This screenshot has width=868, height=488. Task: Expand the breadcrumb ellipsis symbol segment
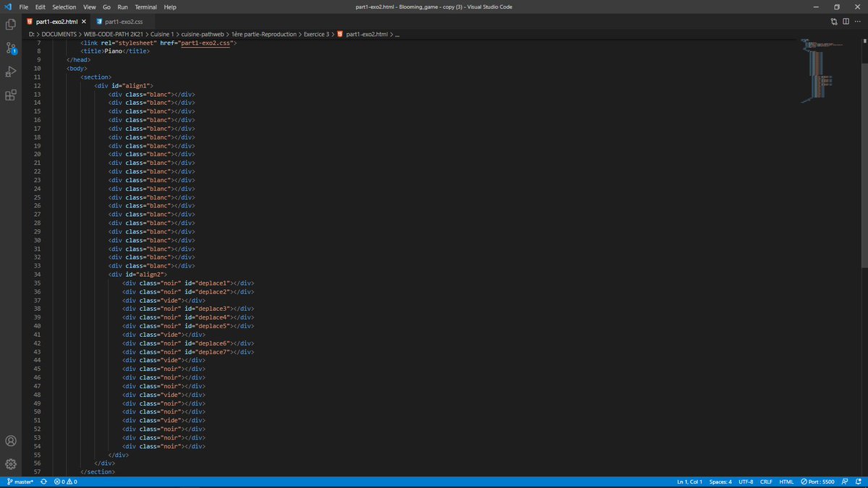(398, 34)
